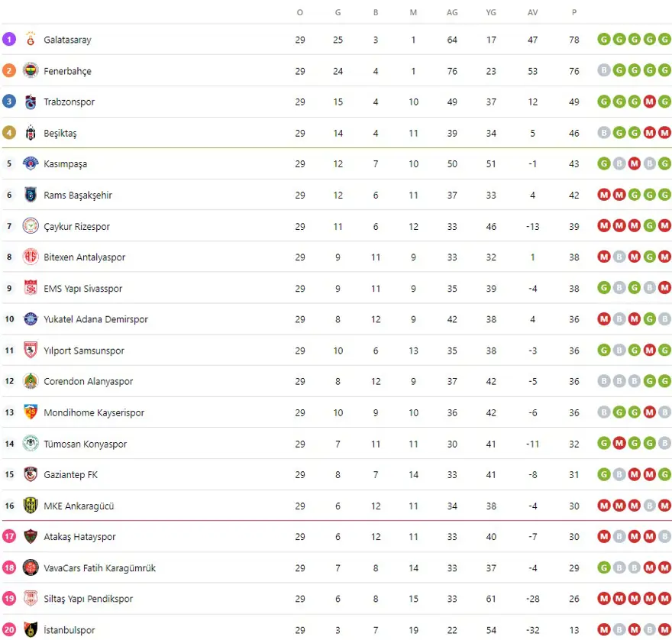The height and width of the screenshot is (640, 672).
Task: Click the Fenerbahçe club logo
Action: [x=31, y=71]
